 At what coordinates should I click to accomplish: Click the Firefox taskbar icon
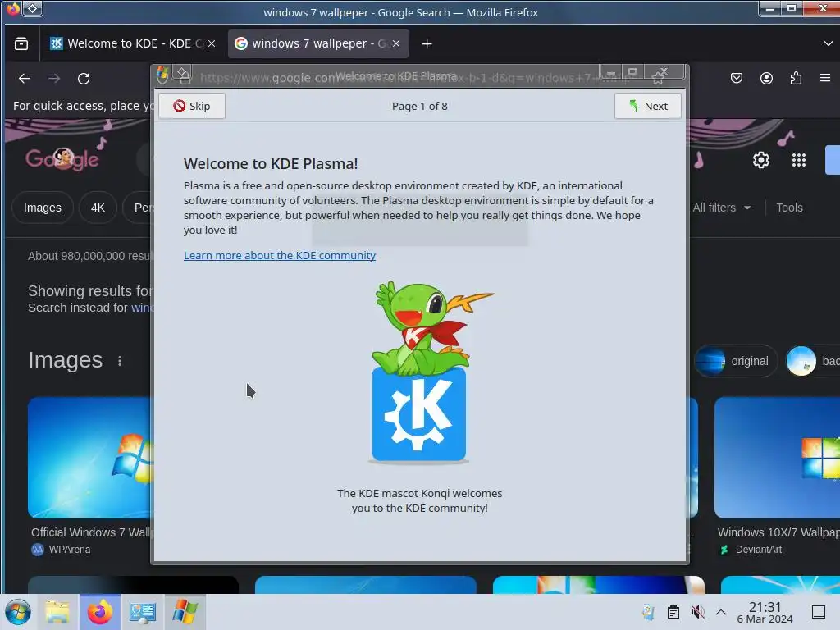point(99,612)
